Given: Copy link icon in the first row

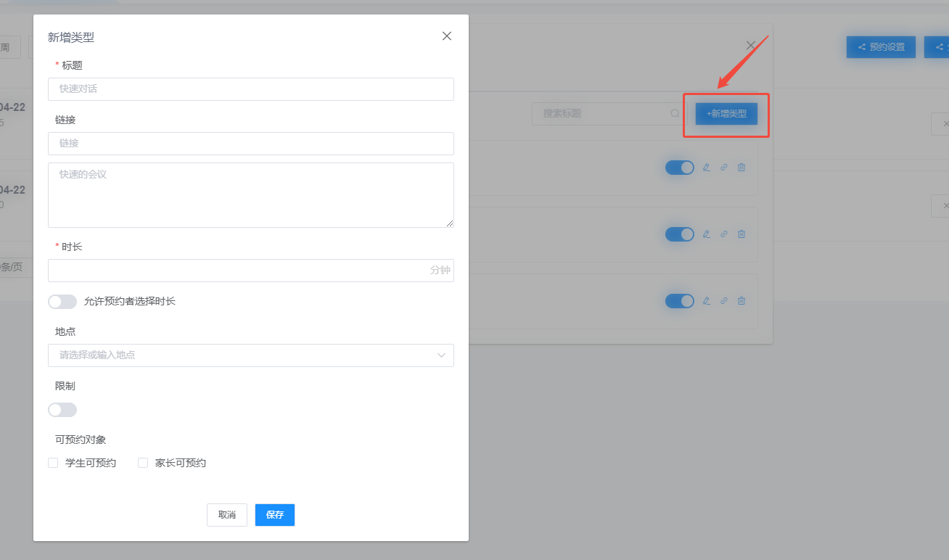Looking at the screenshot, I should [724, 168].
